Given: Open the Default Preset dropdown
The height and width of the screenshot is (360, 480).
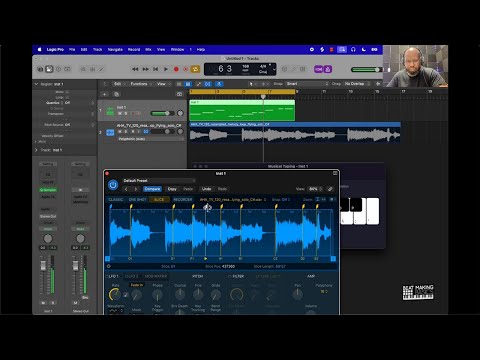Looking at the screenshot, I should (x=159, y=181).
